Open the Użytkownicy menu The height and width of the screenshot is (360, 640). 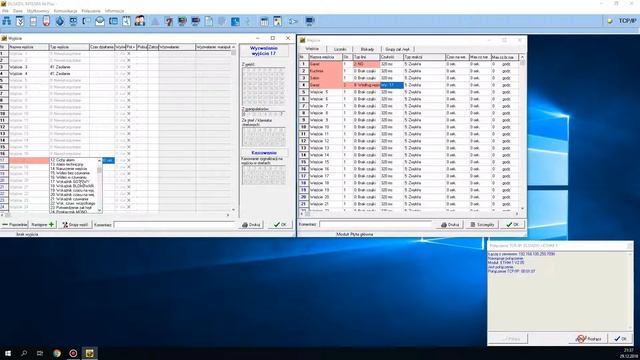(38, 11)
